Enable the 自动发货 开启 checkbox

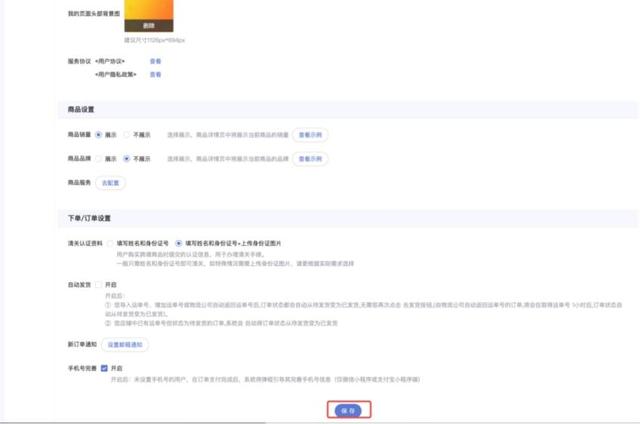coord(98,284)
